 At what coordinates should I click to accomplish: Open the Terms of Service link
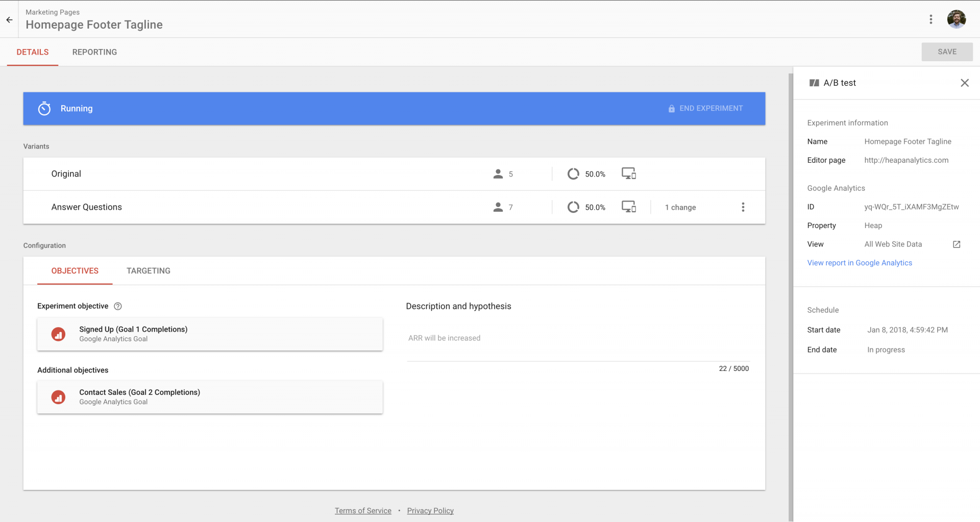pyautogui.click(x=363, y=511)
